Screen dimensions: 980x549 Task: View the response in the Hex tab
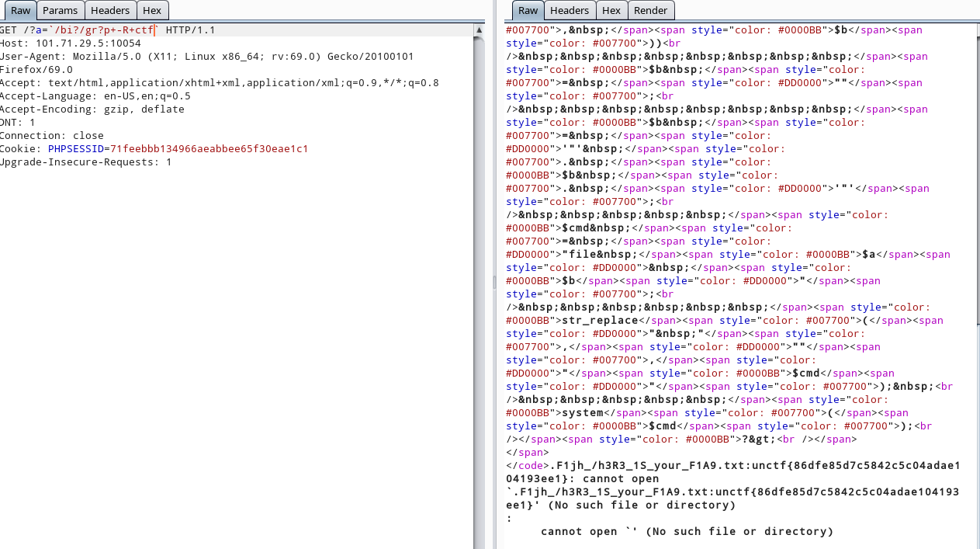pos(611,10)
